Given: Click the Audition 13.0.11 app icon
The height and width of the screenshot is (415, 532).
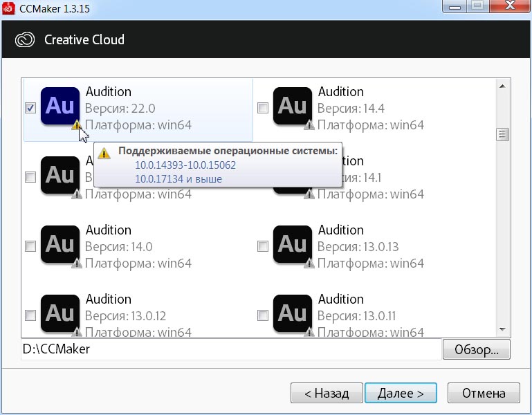Looking at the screenshot, I should click(x=293, y=313).
